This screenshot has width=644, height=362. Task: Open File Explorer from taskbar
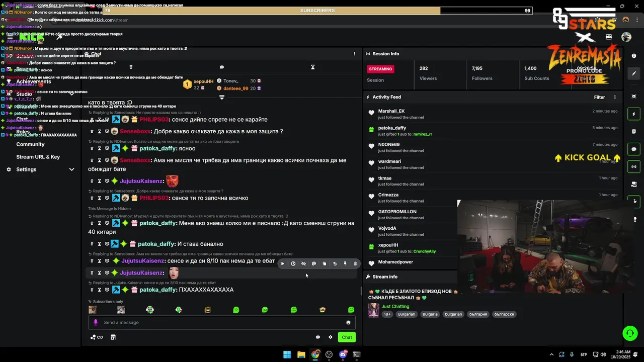[301, 354]
